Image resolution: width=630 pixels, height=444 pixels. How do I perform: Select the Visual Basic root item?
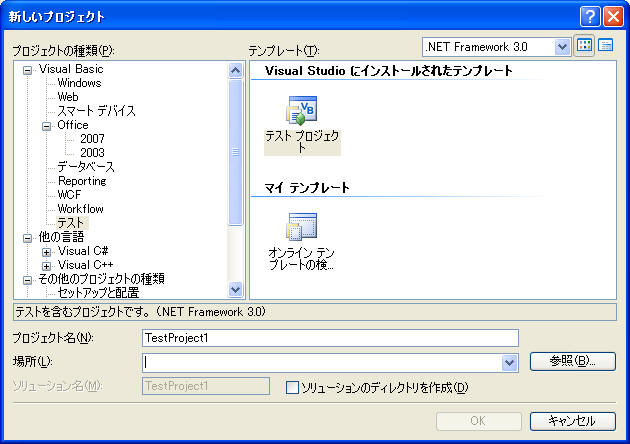71,69
